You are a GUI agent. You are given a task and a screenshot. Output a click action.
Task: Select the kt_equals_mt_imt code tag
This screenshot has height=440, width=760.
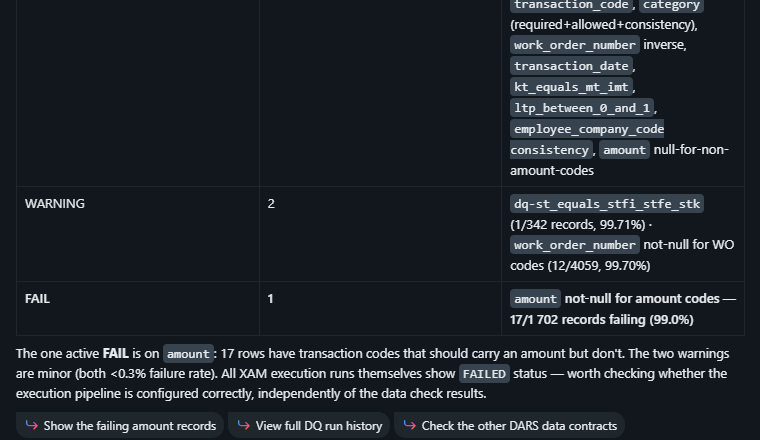pyautogui.click(x=571, y=87)
